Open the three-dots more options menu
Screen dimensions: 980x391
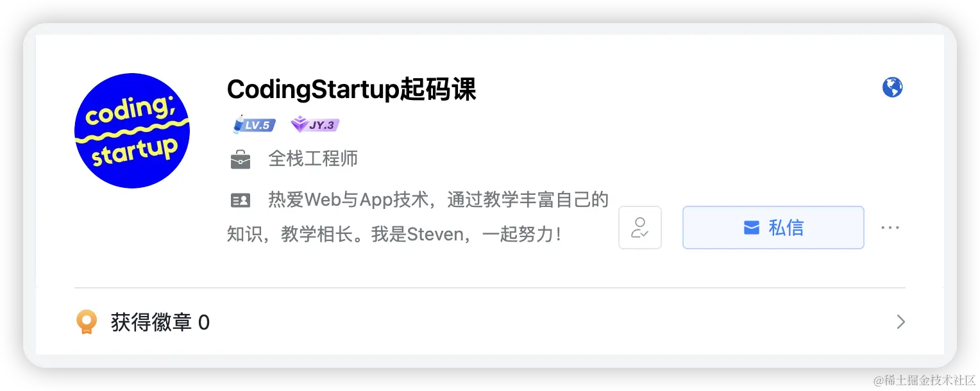point(890,228)
